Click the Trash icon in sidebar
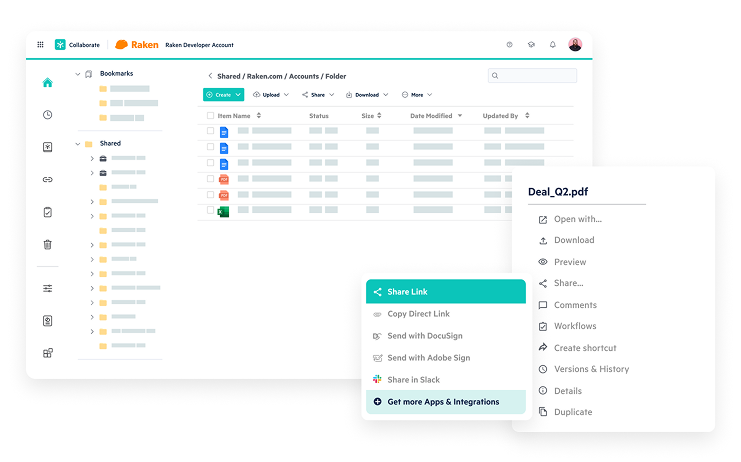741x462 pixels. [x=47, y=244]
